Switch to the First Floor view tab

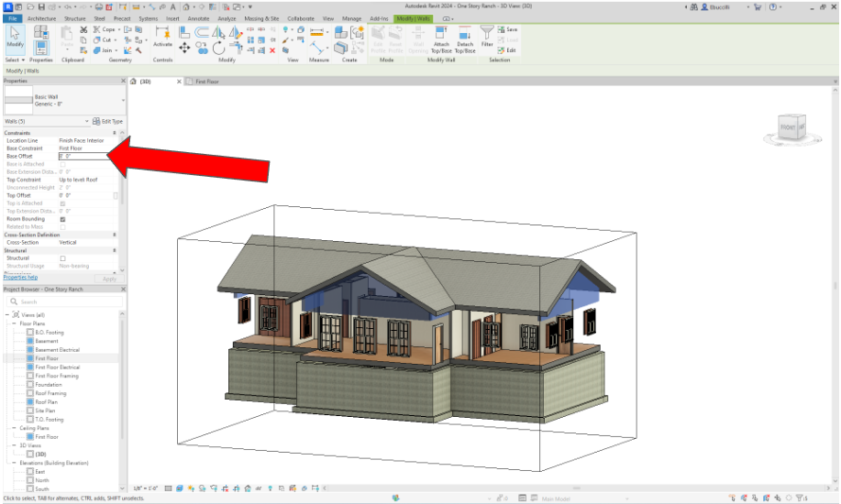point(206,82)
